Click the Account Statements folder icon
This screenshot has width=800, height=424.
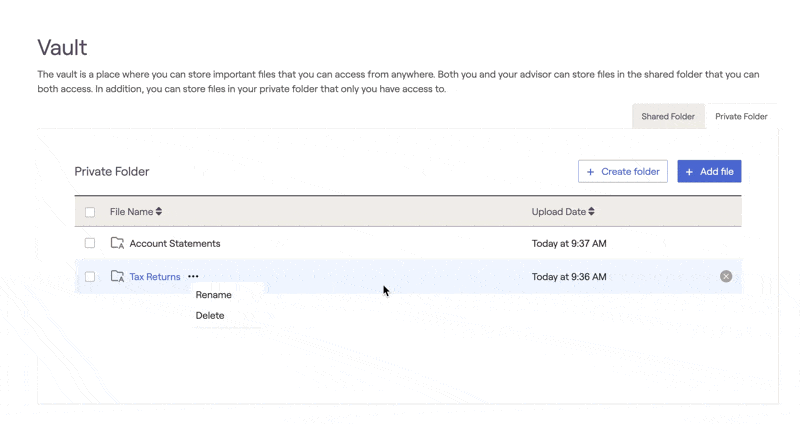tap(117, 243)
